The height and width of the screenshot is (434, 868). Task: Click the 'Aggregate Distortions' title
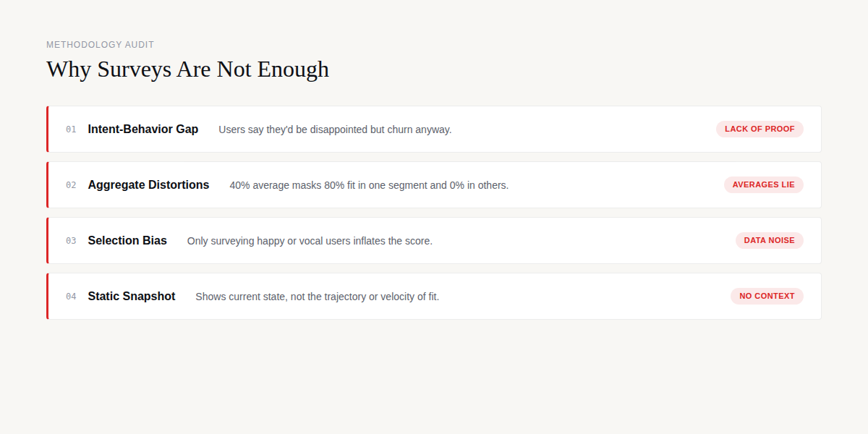pos(148,185)
